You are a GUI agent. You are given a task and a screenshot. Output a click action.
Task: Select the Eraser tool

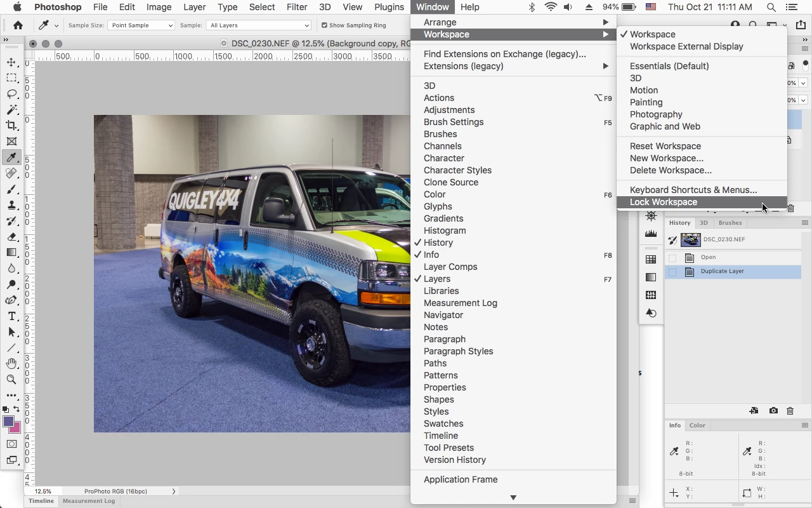11,237
